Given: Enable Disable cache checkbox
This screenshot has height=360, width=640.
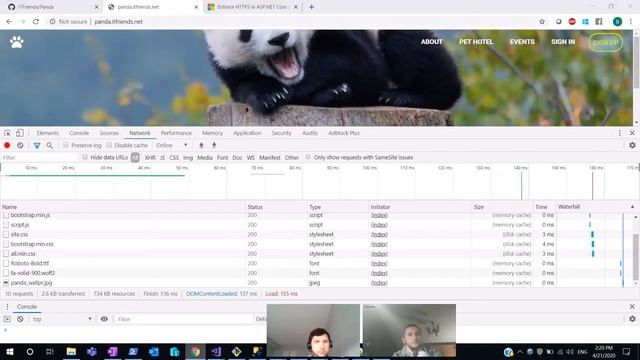Looking at the screenshot, I should [109, 145].
